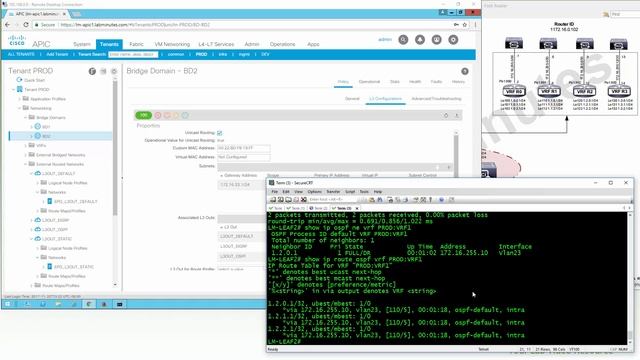Click the refresh icon on properties bar
640x360 pixels.
pyautogui.click(x=446, y=116)
